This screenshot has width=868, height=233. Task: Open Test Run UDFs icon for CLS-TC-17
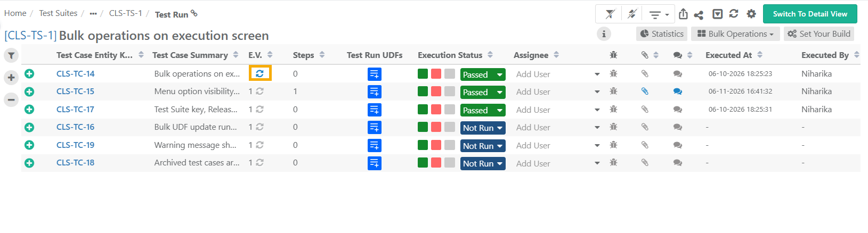tap(375, 110)
